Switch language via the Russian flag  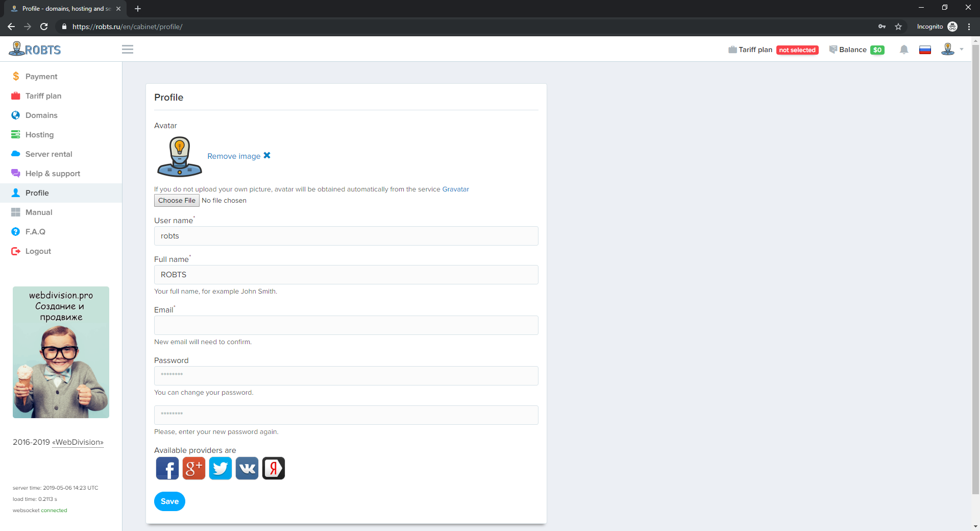925,50
